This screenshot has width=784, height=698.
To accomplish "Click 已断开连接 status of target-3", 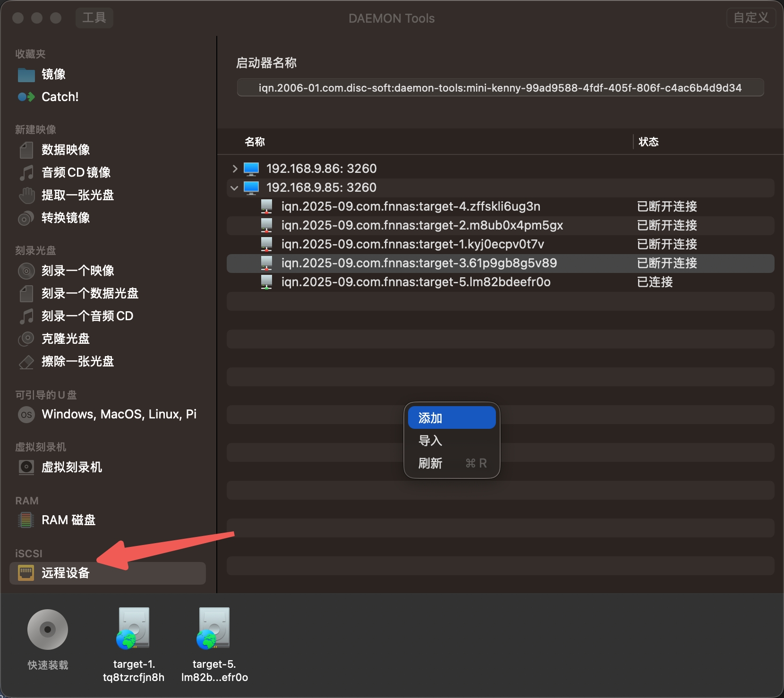I will [x=667, y=263].
